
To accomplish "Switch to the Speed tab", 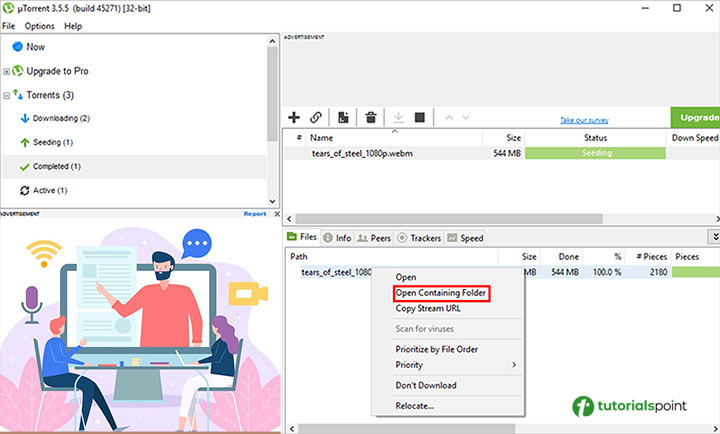I will click(465, 238).
